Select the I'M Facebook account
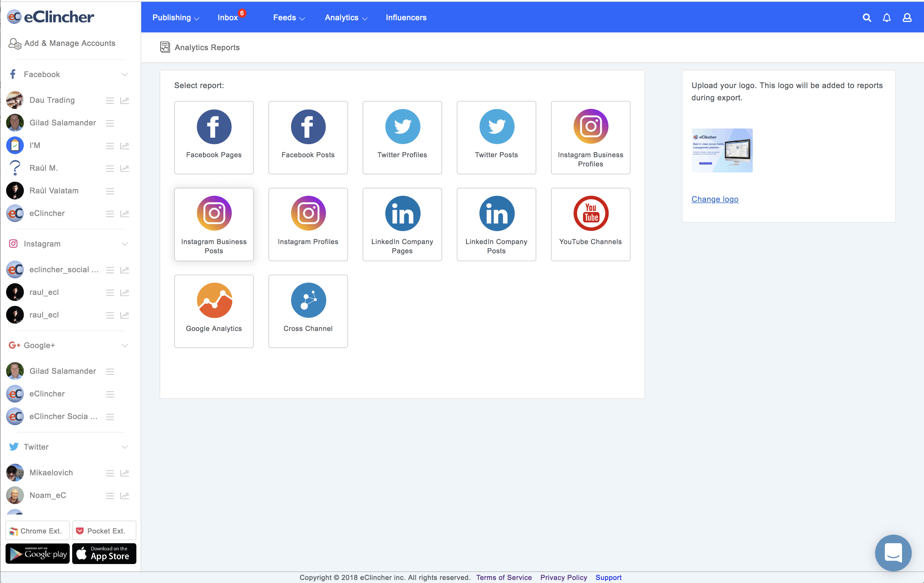The width and height of the screenshot is (924, 583). point(35,146)
